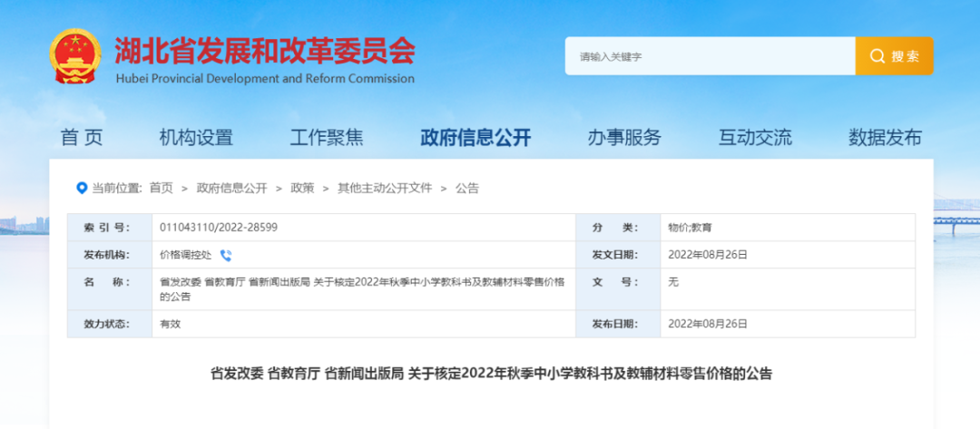Click the phone icon beside 价格调控处
This screenshot has width=980, height=429.
click(226, 255)
